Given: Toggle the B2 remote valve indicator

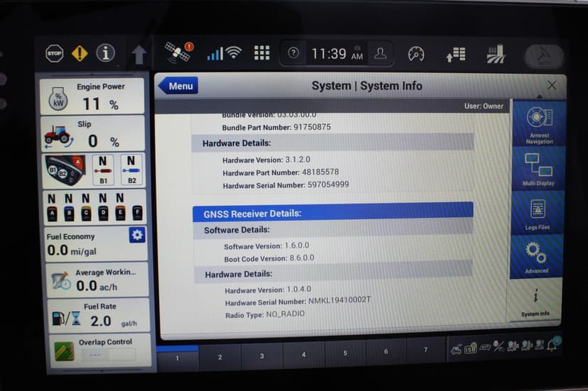Looking at the screenshot, I should 131,170.
